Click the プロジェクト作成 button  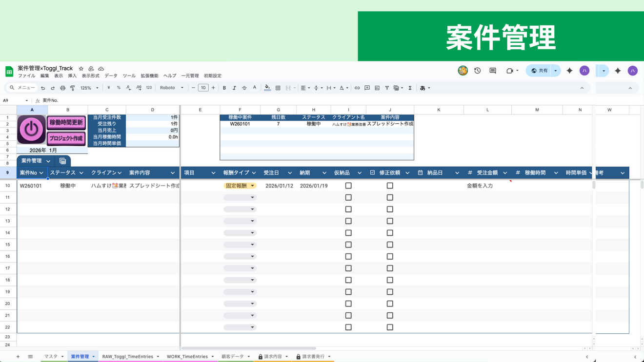click(66, 138)
